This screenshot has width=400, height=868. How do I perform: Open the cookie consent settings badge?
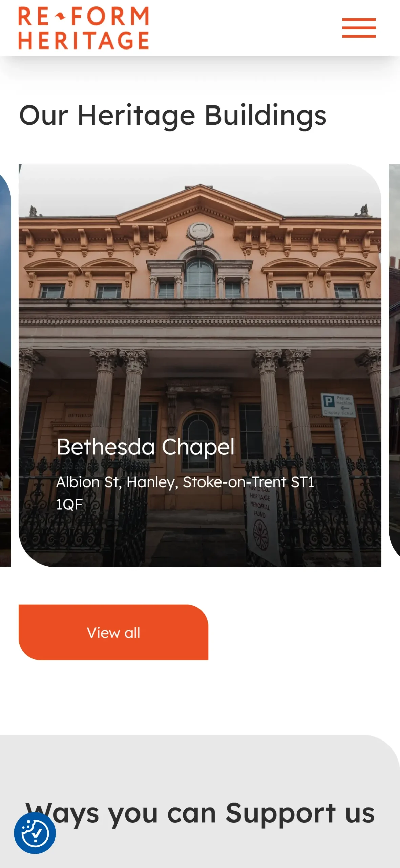click(x=35, y=833)
